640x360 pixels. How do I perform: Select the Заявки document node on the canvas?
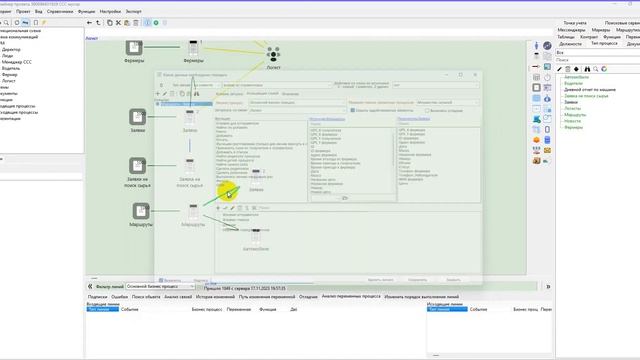[138, 117]
